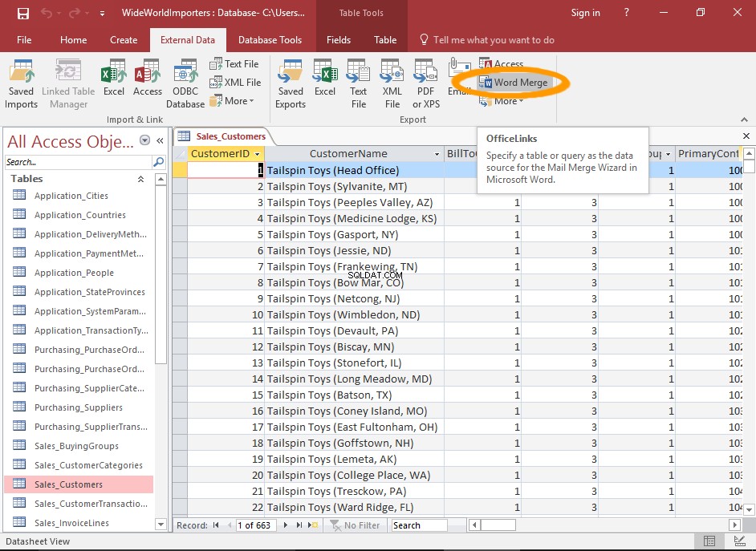This screenshot has width=756, height=551.
Task: Switch to the Home tab
Action: click(73, 40)
